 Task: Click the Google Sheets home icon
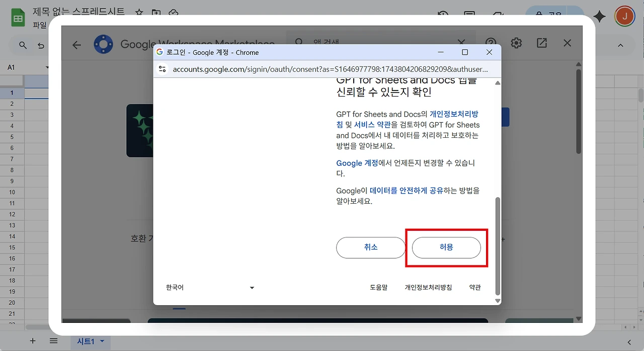point(19,19)
